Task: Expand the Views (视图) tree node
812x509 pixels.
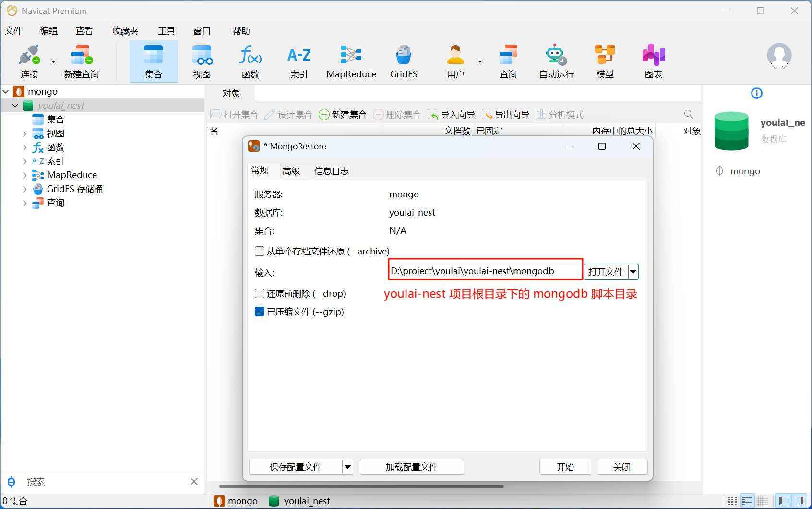Action: tap(24, 133)
